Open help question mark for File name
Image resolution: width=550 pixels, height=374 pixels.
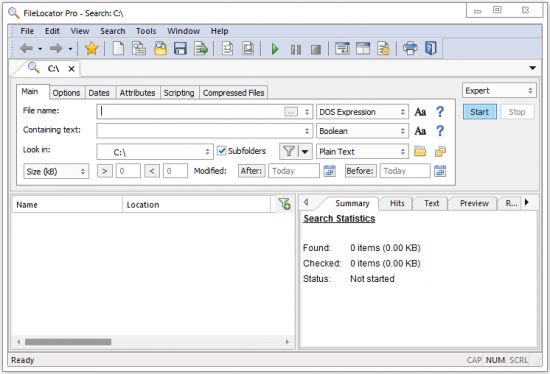[x=440, y=112]
